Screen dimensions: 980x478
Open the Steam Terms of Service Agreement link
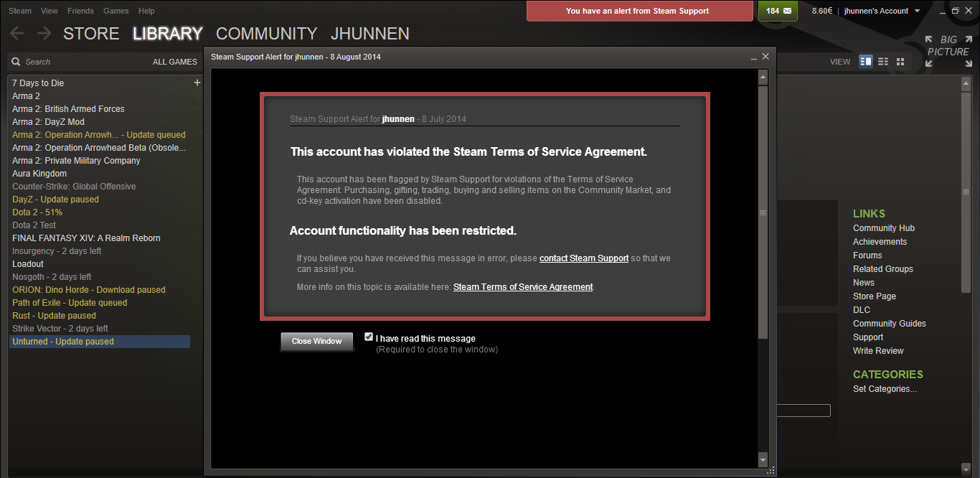click(523, 287)
